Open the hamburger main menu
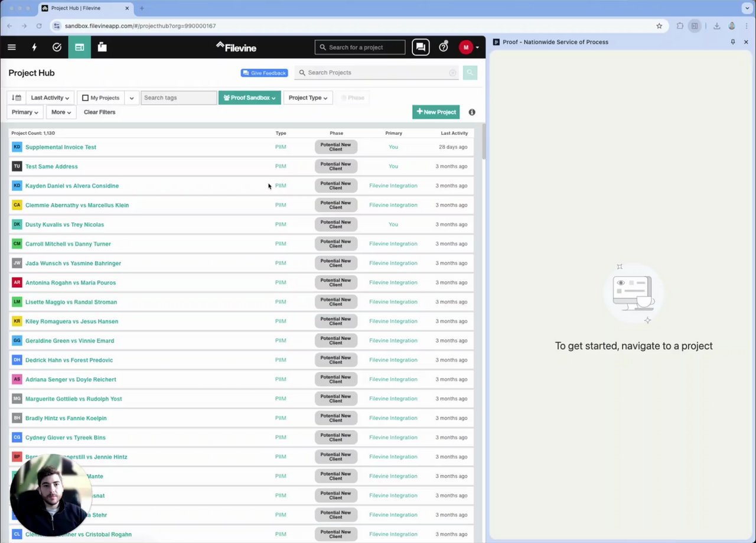This screenshot has height=543, width=756. click(11, 47)
